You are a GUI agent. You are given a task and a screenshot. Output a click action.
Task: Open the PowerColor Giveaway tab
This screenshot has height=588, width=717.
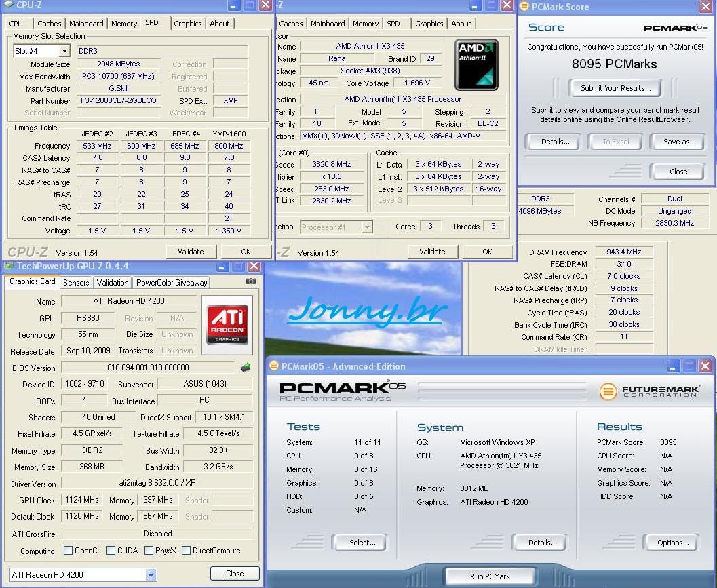pos(172,283)
